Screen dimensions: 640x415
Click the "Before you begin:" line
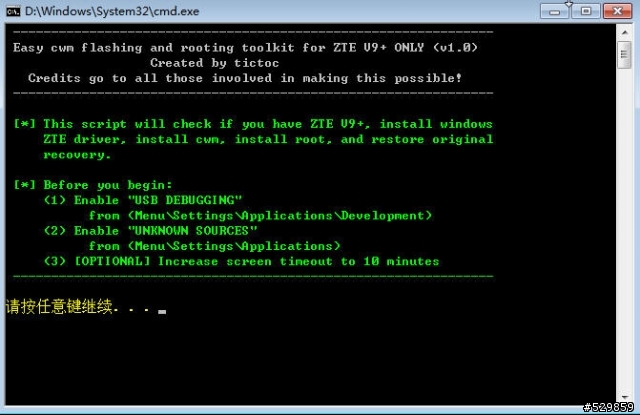pos(93,185)
